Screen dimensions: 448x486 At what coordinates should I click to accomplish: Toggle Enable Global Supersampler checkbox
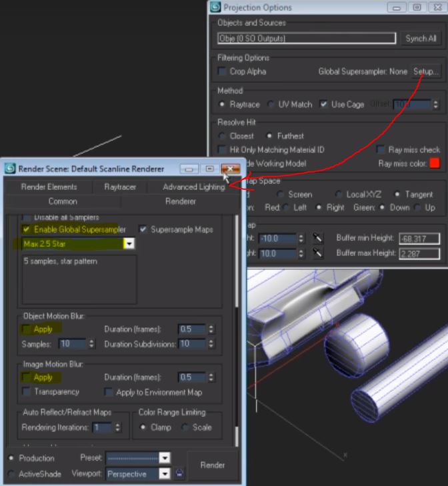[27, 229]
